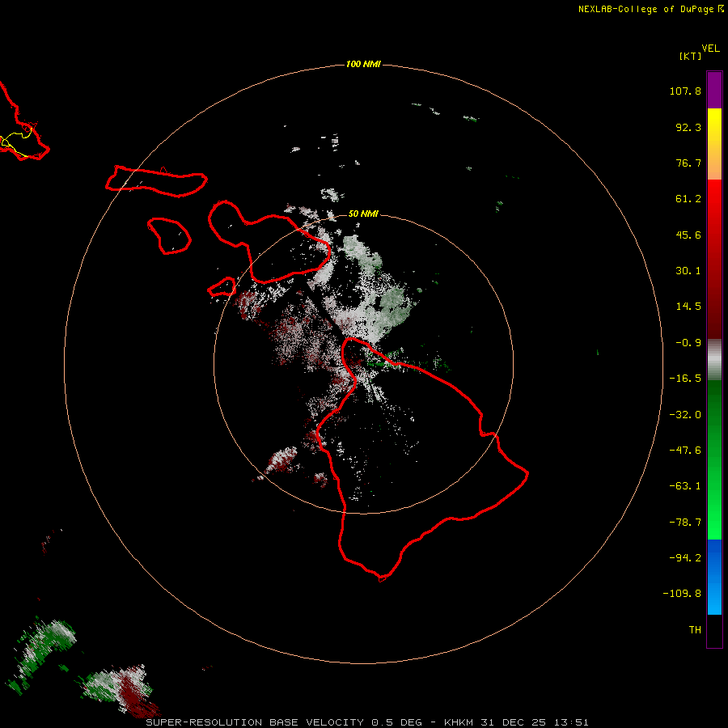Select the "61.2" velocity scale value
This screenshot has height=728, width=728.
pyautogui.click(x=688, y=199)
